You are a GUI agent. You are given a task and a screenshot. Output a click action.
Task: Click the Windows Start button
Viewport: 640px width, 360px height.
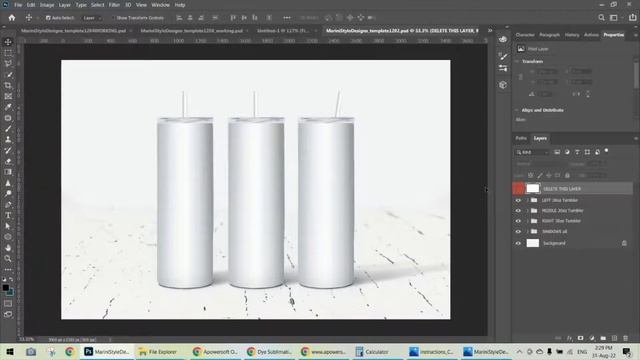(x=10, y=351)
